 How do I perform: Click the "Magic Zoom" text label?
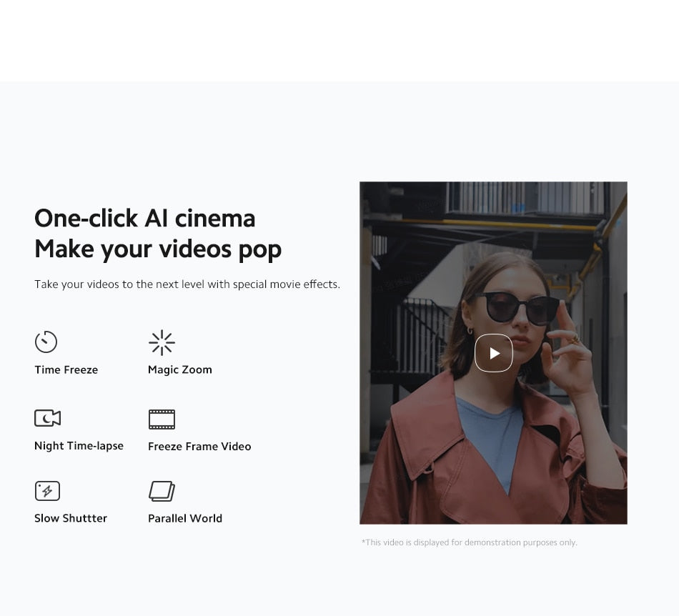(x=179, y=369)
